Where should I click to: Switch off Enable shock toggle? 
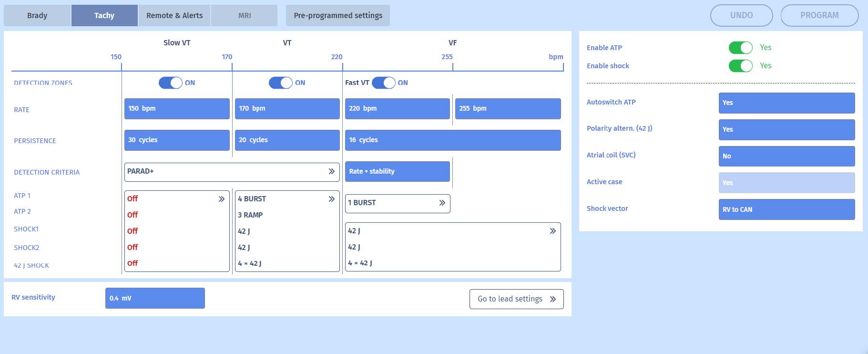740,66
